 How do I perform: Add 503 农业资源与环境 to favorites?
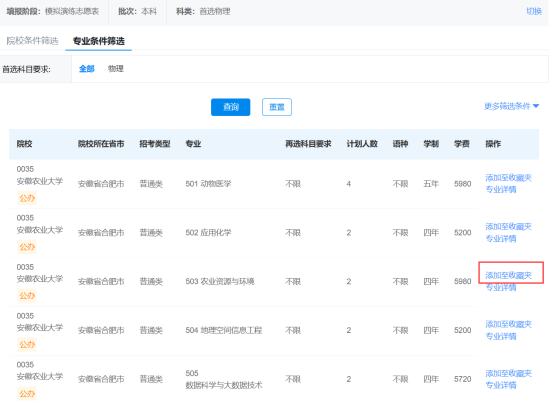(x=509, y=275)
